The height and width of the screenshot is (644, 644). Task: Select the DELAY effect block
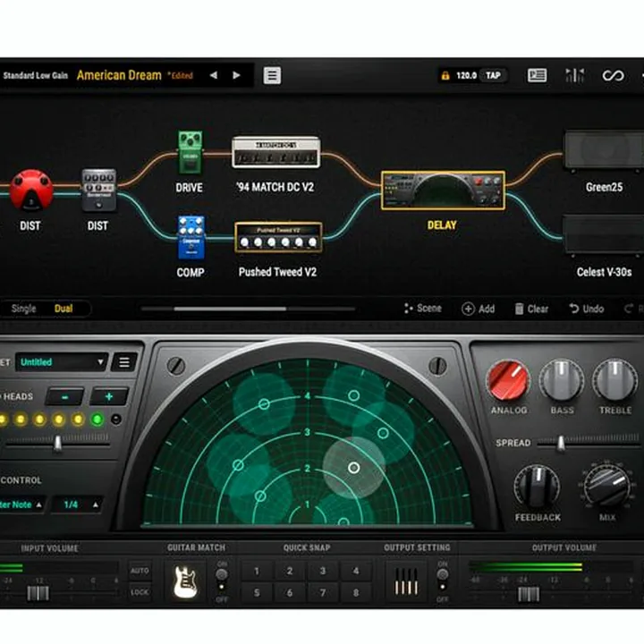pyautogui.click(x=443, y=191)
